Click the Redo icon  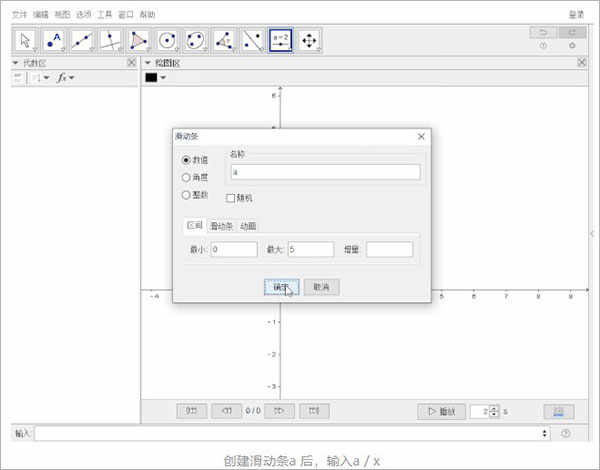[x=572, y=33]
